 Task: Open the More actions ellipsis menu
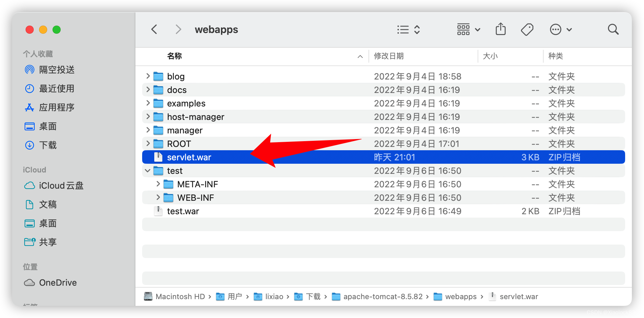[x=561, y=30]
